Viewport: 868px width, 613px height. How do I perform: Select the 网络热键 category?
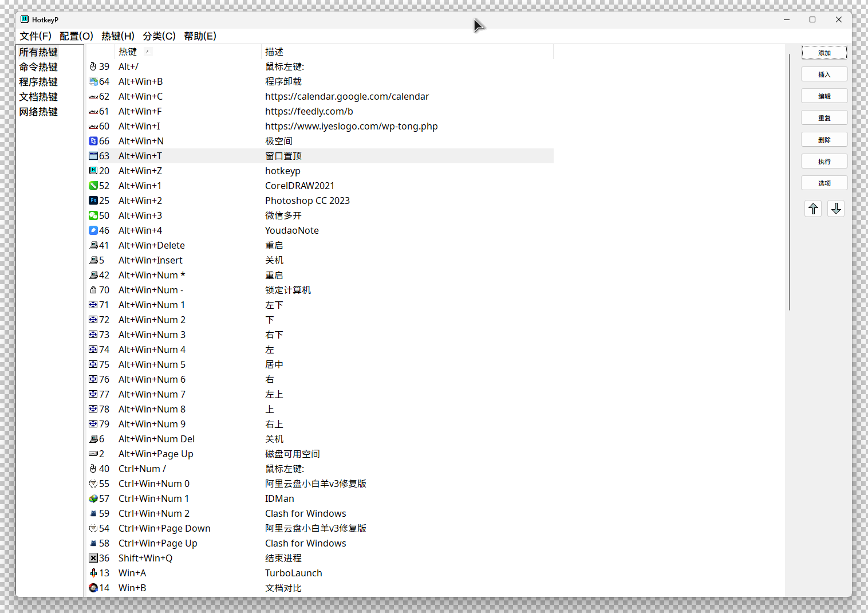click(38, 112)
